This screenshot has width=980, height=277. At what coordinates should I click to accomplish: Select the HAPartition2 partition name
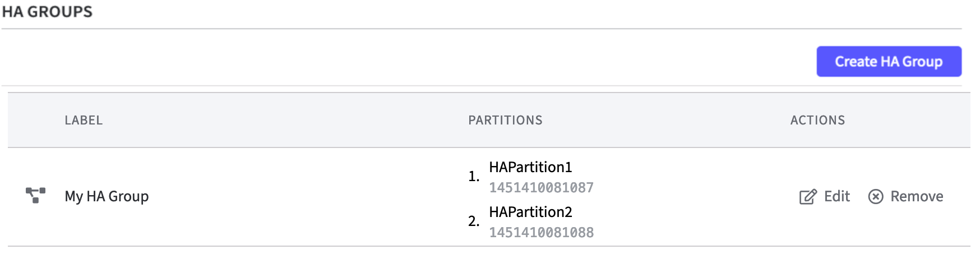click(530, 212)
